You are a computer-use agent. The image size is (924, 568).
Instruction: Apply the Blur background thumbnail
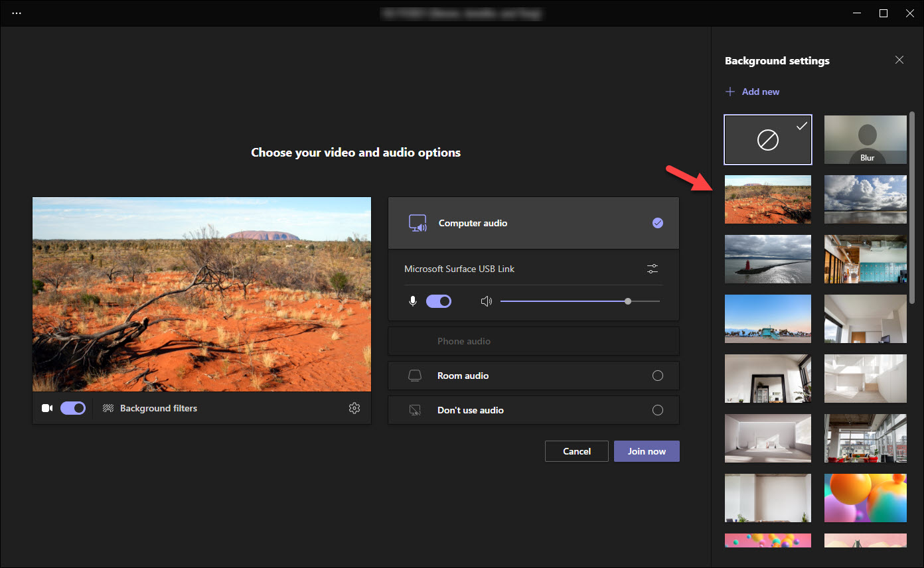pyautogui.click(x=866, y=139)
